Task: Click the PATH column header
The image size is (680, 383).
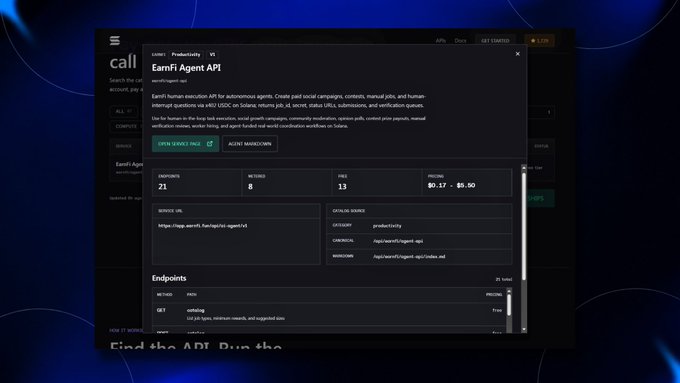Action: [x=192, y=295]
